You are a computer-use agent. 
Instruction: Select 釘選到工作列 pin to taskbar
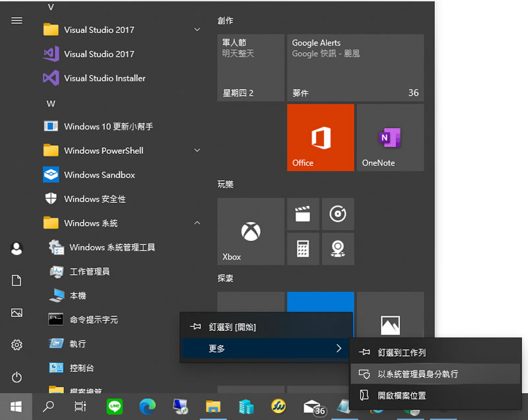click(436, 352)
